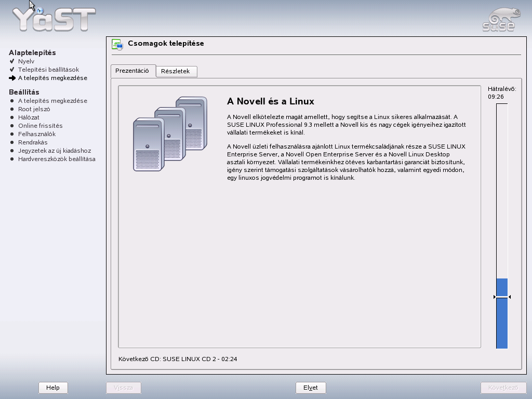This screenshot has height=399, width=532.
Task: Select Telepítési beállítások in the sidebar
Action: click(48, 70)
